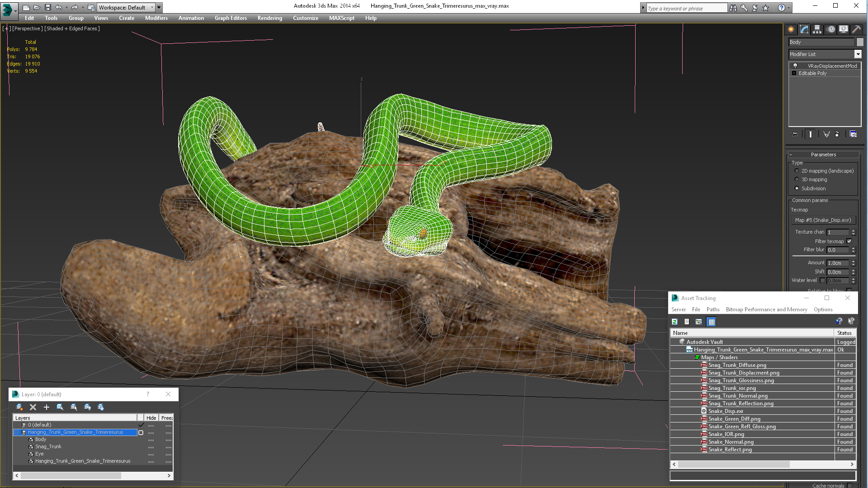The width and height of the screenshot is (868, 488).
Task: Select 2D mapping (landscape) radio button
Action: point(797,171)
